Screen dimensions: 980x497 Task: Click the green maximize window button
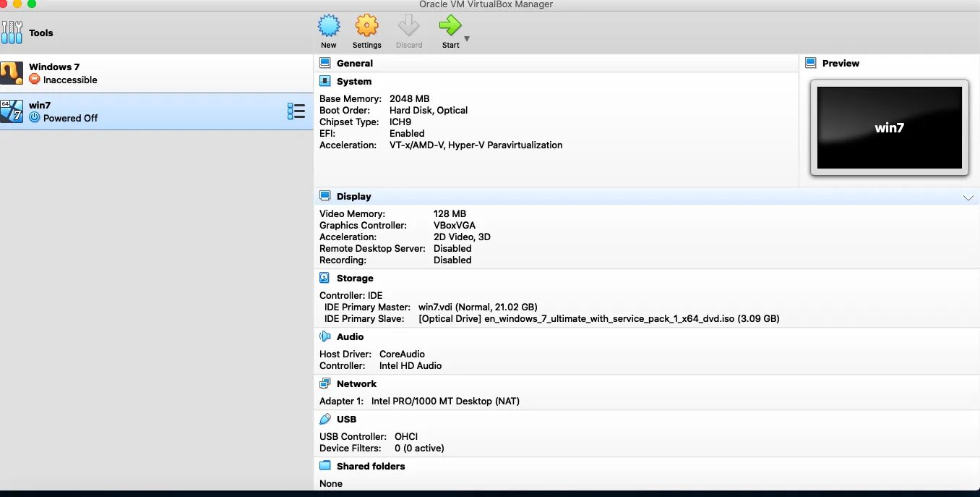point(32,4)
